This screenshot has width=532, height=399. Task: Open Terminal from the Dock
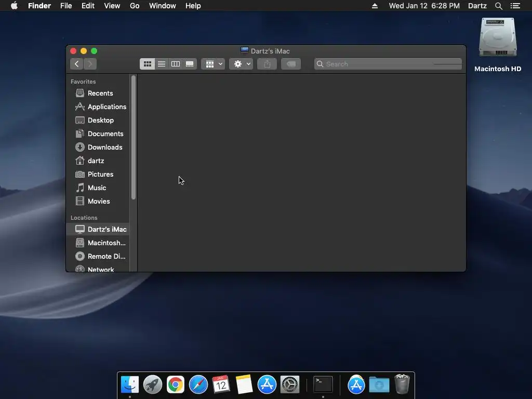click(323, 385)
